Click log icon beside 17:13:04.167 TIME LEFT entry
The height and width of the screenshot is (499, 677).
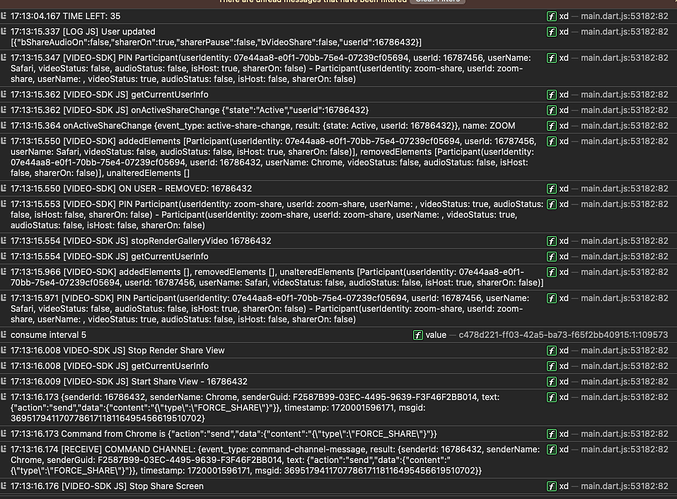coord(3,16)
